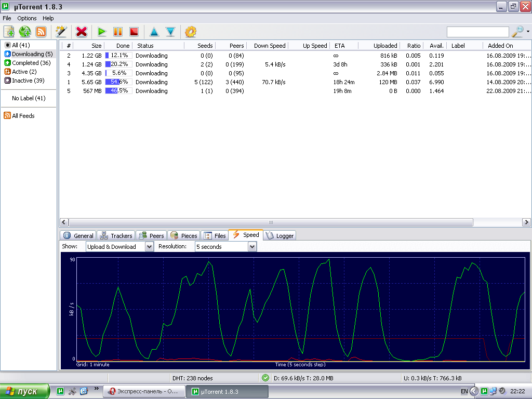Click the horizontal scrollbar of the torrent list
The height and width of the screenshot is (399, 532).
270,222
